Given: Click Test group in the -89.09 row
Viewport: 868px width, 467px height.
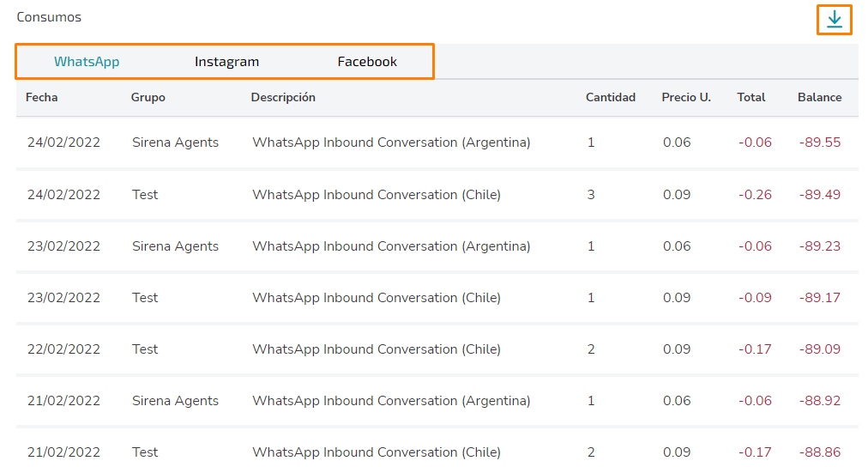Looking at the screenshot, I should coord(145,349).
